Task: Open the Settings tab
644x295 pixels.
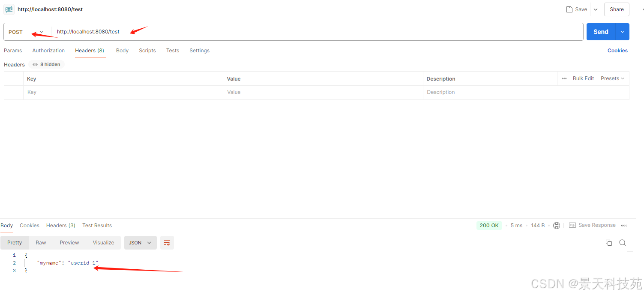Action: coord(200,51)
